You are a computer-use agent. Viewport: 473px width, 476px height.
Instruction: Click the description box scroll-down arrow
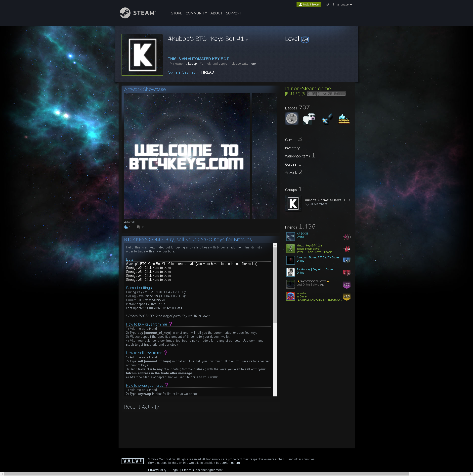coord(275,394)
